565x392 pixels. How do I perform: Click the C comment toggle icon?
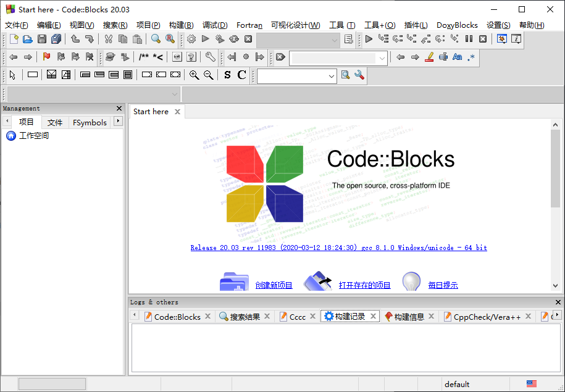click(x=242, y=75)
